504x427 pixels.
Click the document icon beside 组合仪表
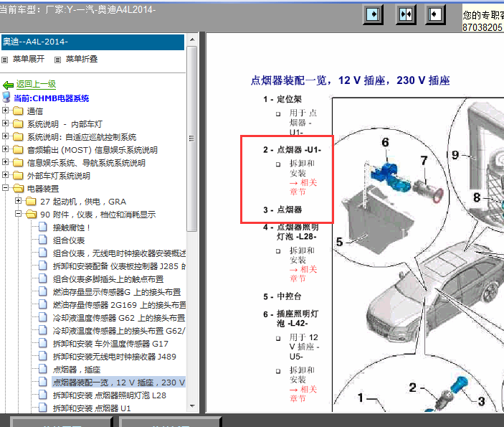coord(43,240)
